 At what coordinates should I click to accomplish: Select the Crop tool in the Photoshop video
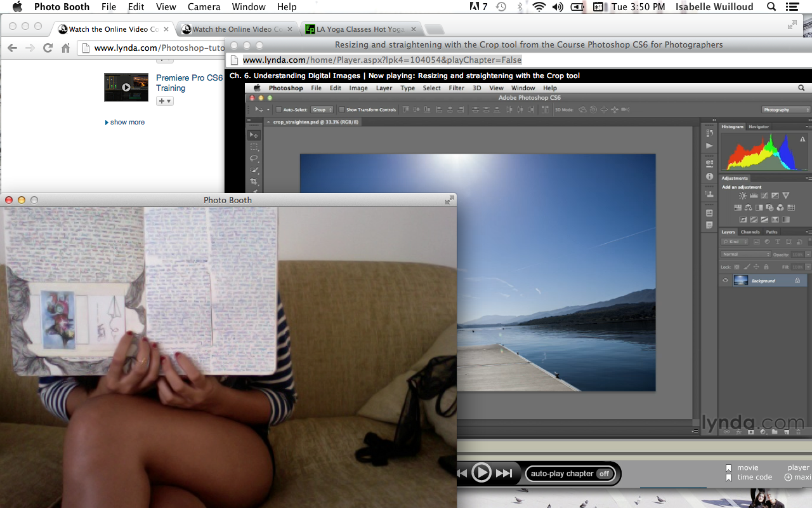(x=254, y=182)
